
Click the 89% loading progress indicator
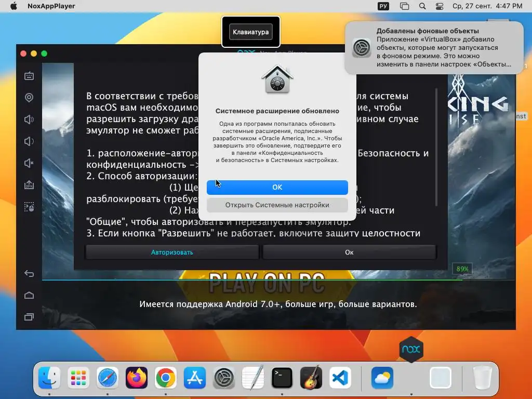click(462, 269)
